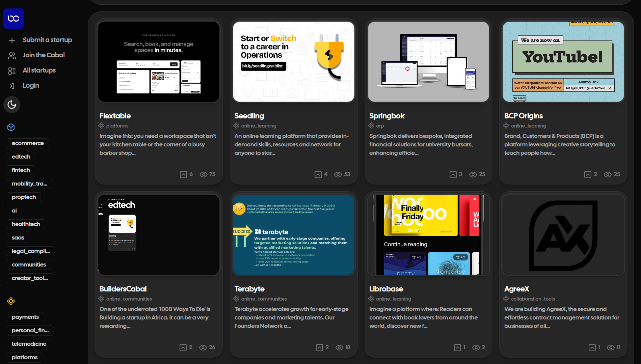Filter by healthtech category

(x=26, y=224)
